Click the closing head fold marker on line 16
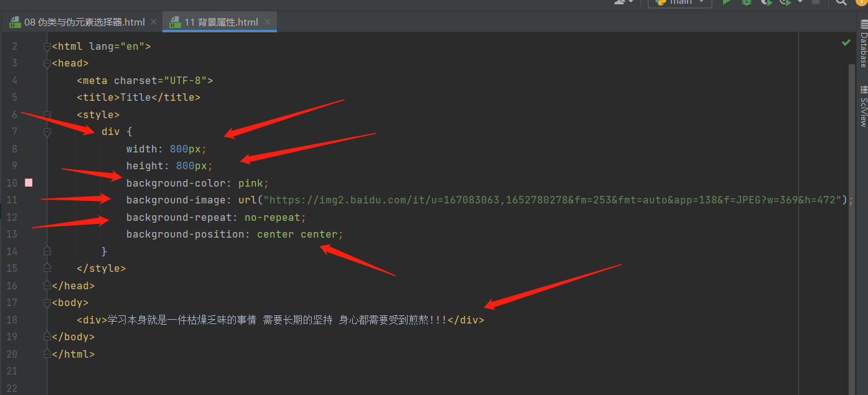The image size is (868, 395). pos(47,286)
